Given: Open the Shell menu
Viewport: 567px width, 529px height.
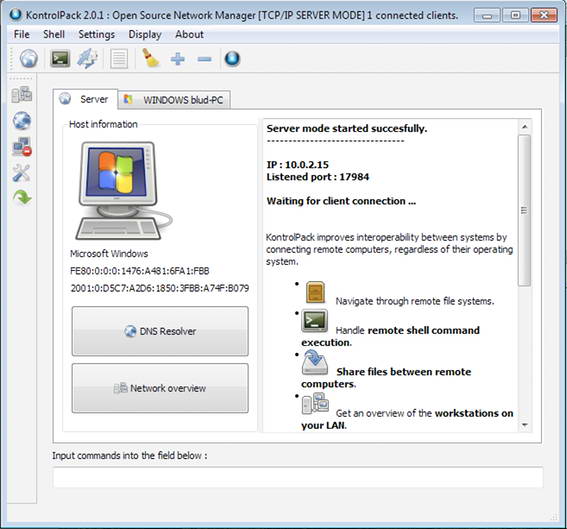Looking at the screenshot, I should pyautogui.click(x=54, y=34).
